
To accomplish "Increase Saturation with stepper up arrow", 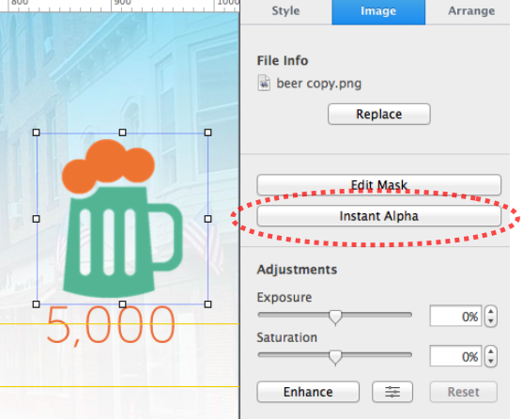I will (491, 351).
